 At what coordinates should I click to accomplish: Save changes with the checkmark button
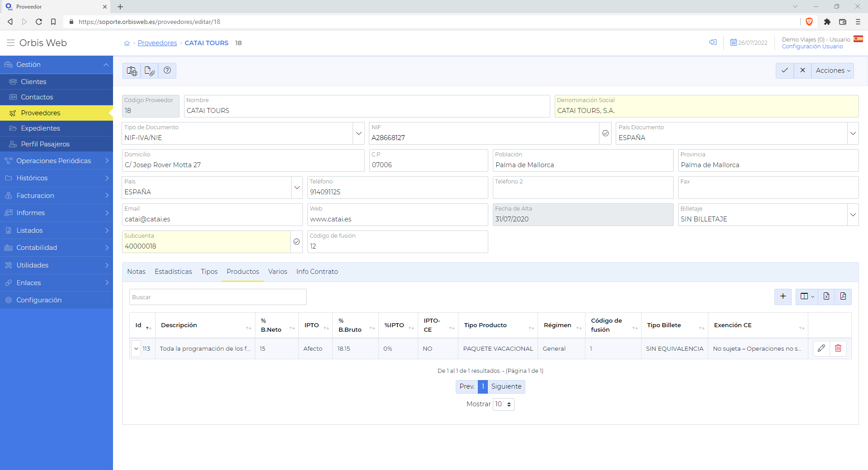(785, 70)
